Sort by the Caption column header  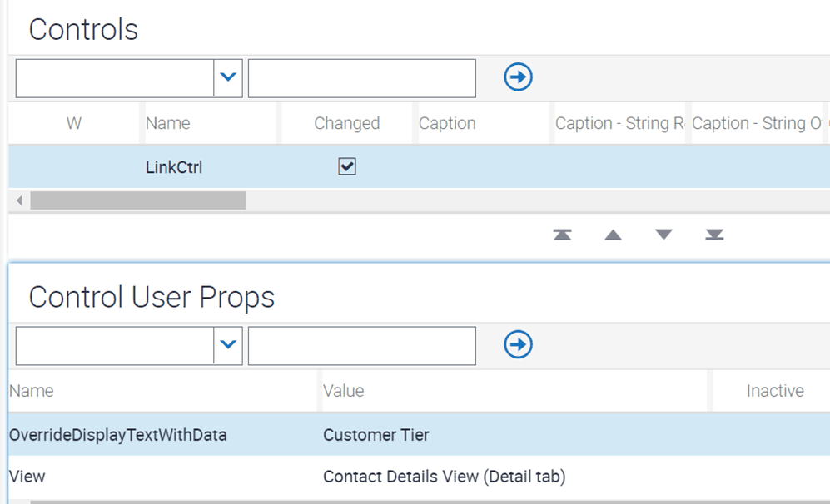[447, 123]
